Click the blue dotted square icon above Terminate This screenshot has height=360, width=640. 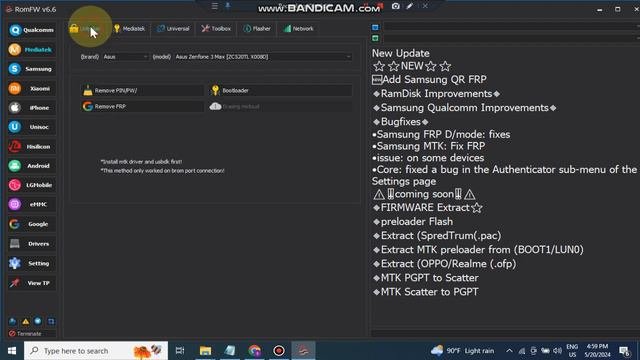(x=51, y=321)
